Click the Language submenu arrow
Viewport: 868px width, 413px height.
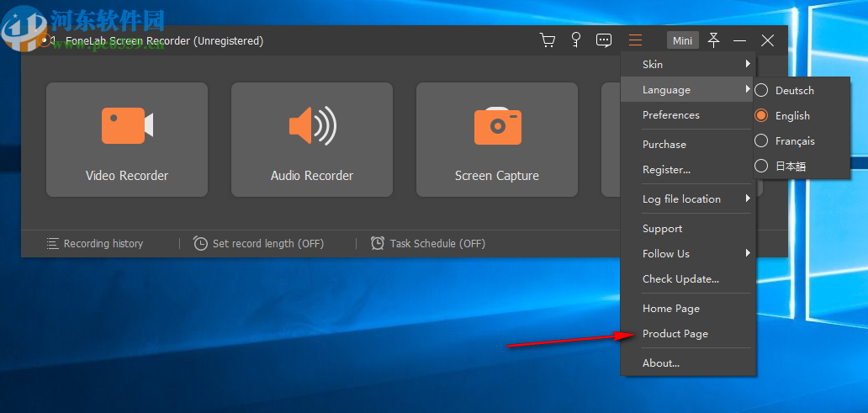point(748,90)
